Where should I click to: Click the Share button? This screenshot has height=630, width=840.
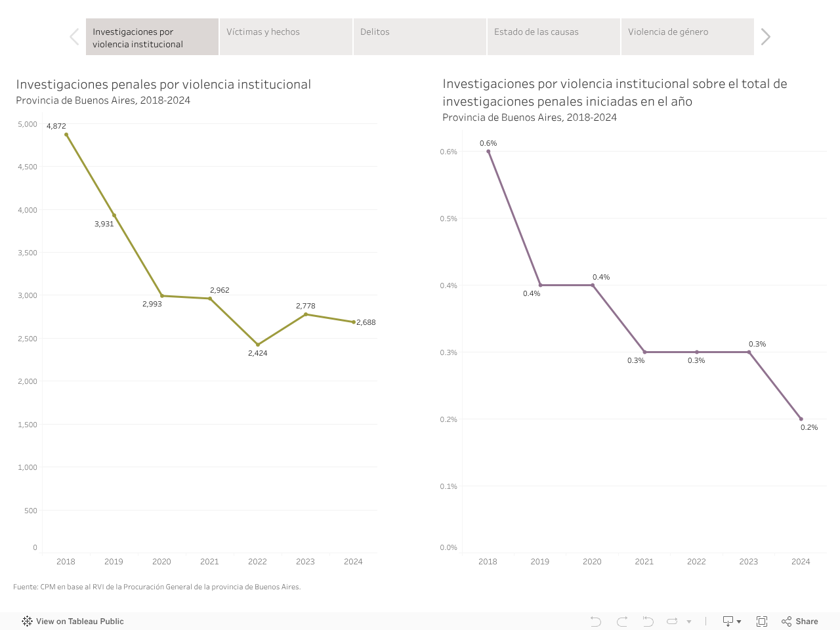tap(800, 621)
